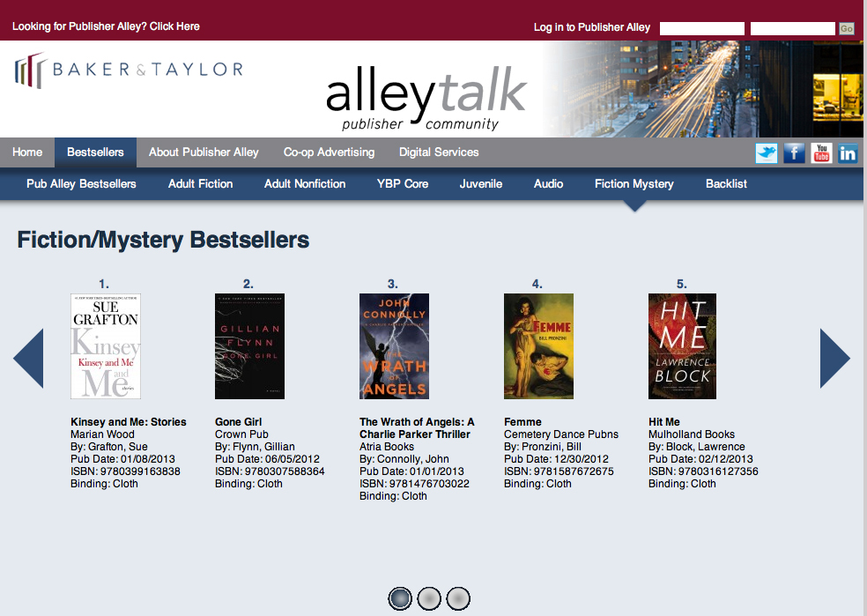Click 'Crown Pub' publisher text
The width and height of the screenshot is (867, 616).
241,434
